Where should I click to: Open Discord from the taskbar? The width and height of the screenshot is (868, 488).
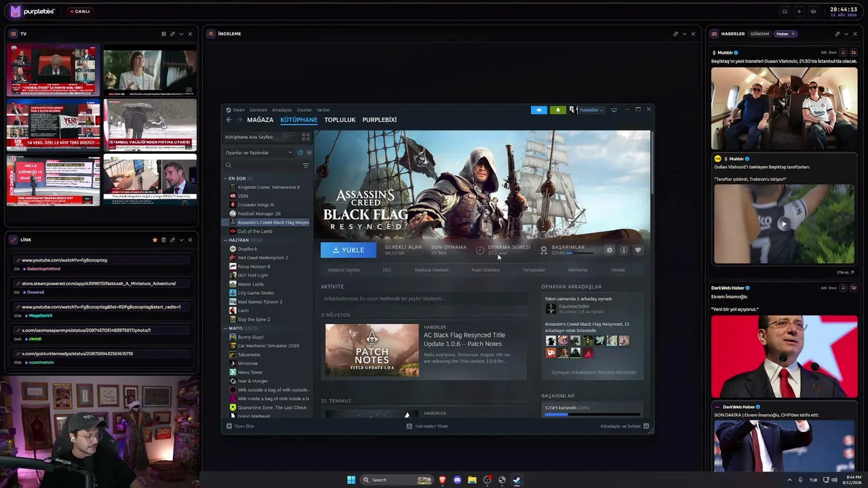457,480
